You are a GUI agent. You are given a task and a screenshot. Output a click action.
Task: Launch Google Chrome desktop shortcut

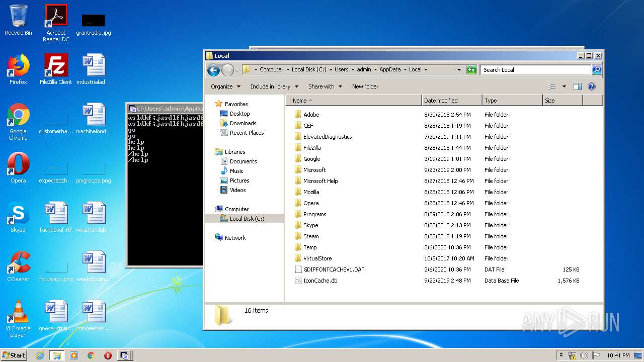[x=18, y=122]
